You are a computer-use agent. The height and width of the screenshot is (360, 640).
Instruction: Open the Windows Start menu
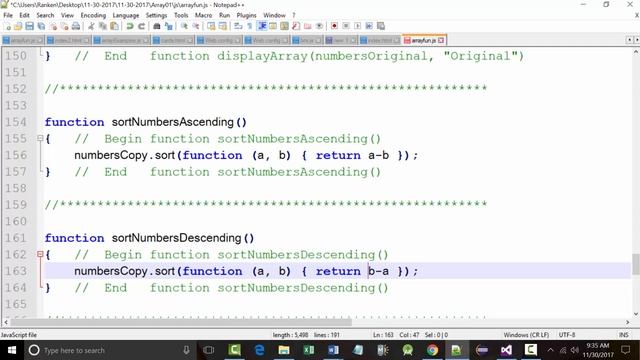pyautogui.click(x=12, y=350)
